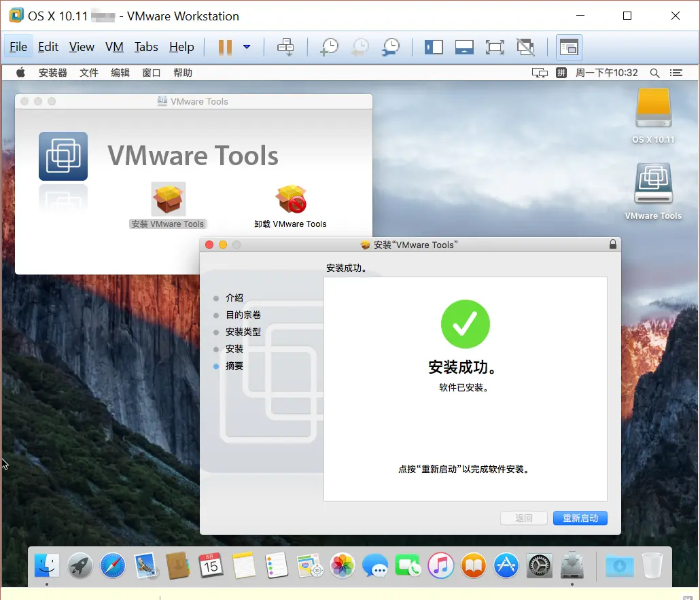Viewport: 700px width, 600px height.
Task: Open the pause button dropdown arrow
Action: point(247,47)
